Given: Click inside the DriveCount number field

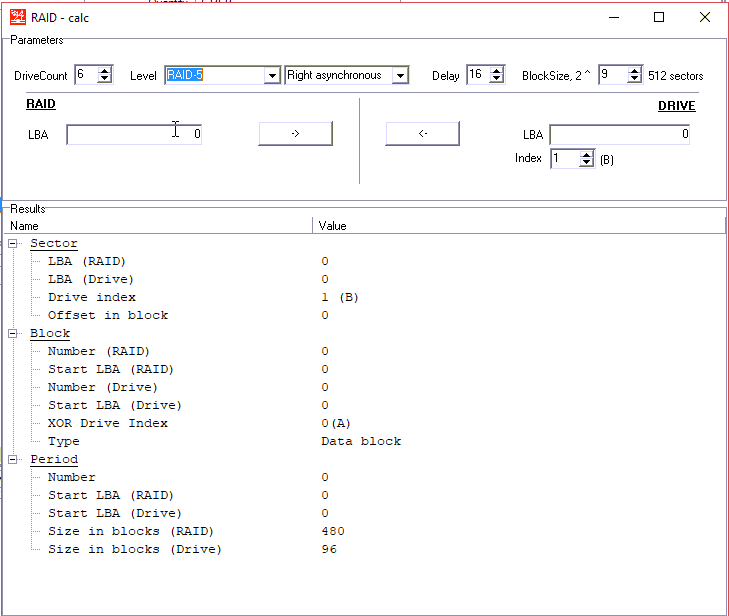Looking at the screenshot, I should (x=84, y=76).
